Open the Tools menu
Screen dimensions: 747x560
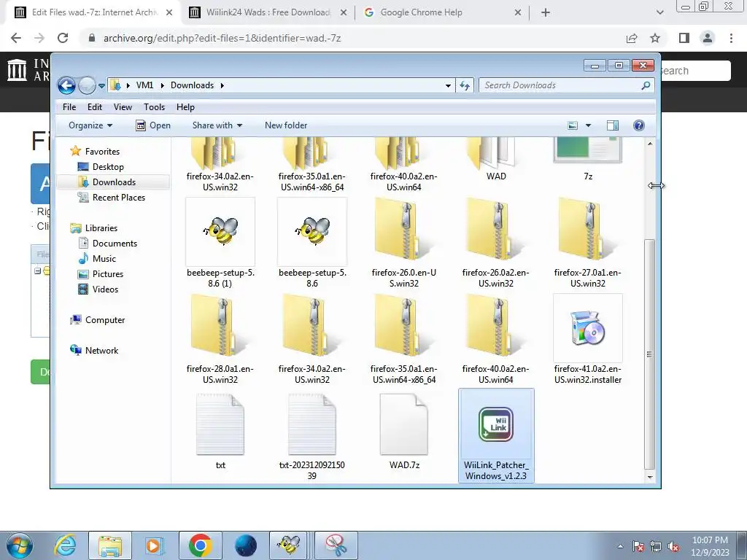155,107
